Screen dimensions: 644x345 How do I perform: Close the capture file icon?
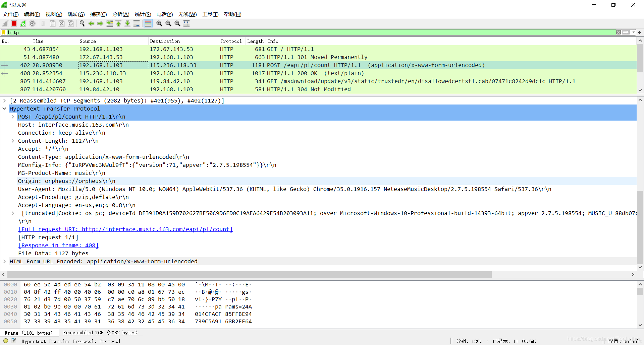coord(62,23)
